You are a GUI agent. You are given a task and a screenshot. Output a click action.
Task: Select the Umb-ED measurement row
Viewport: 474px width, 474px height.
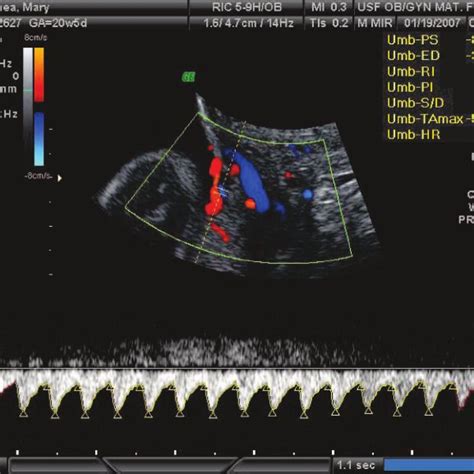[x=430, y=56]
